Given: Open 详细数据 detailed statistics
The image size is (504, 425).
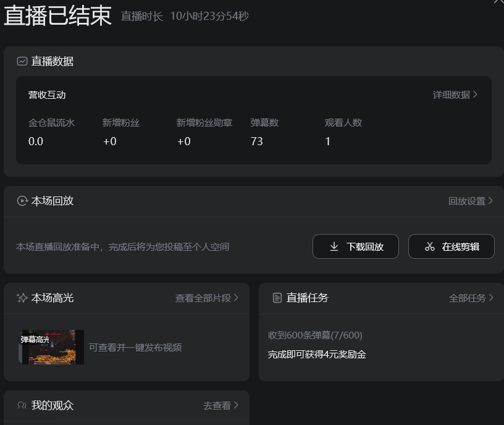Looking at the screenshot, I should 455,95.
